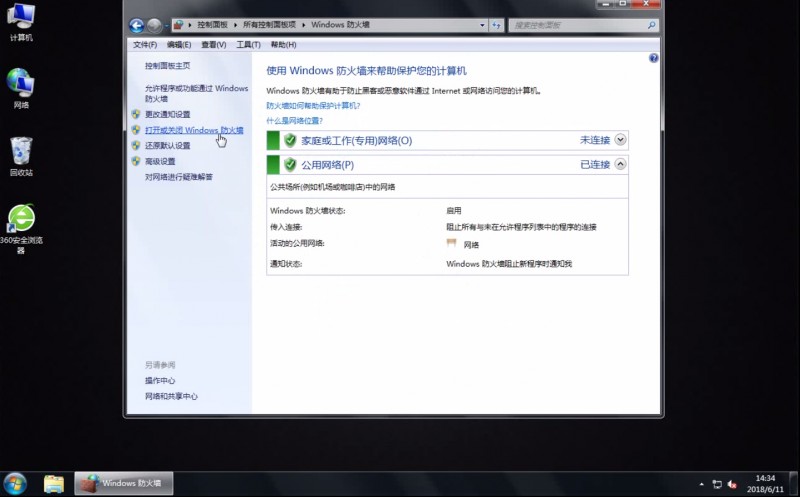Viewport: 800px width, 497px height.
Task: Open 操作中心 link
Action: click(160, 381)
